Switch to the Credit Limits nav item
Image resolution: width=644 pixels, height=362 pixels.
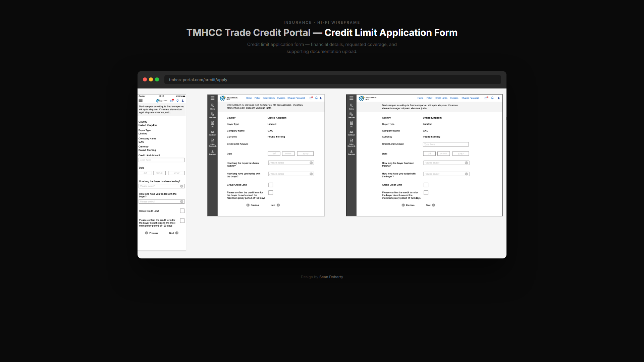268,98
